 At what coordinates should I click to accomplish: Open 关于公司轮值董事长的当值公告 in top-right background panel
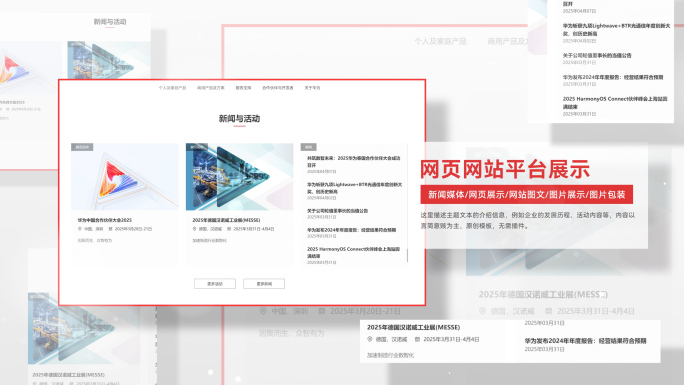point(597,55)
